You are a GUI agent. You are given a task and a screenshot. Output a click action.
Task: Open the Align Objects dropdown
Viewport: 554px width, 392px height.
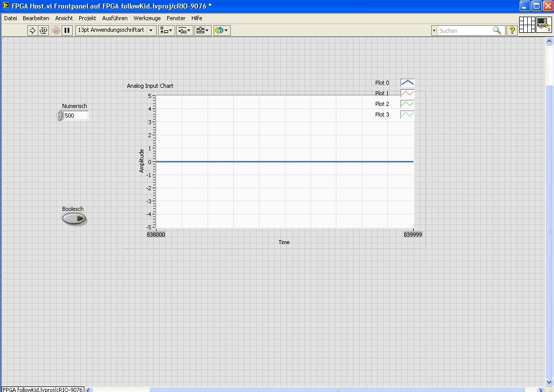166,30
